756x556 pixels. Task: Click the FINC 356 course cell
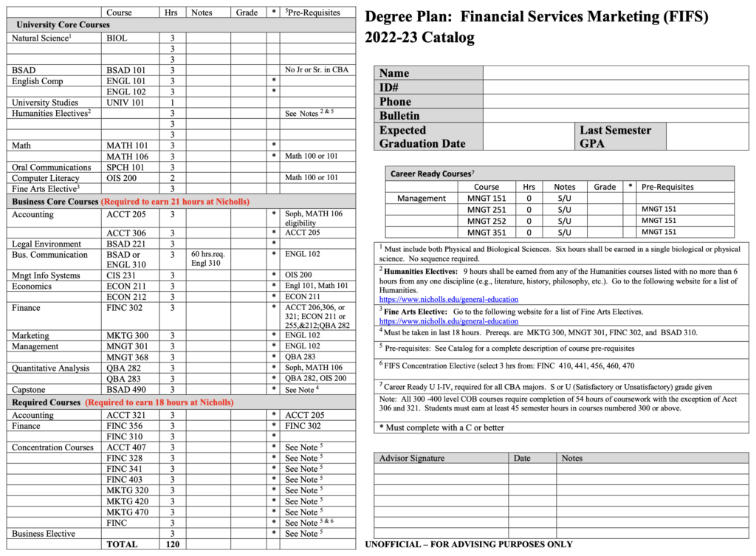[130, 426]
